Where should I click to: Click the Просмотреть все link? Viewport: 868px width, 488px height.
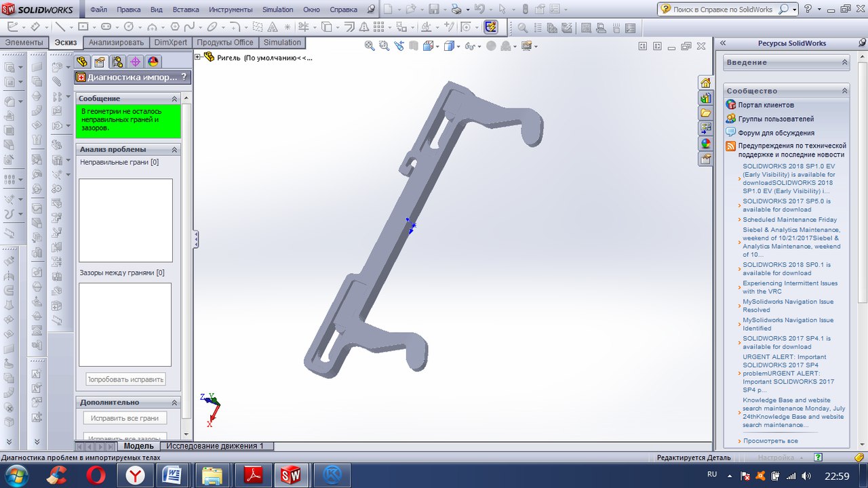(x=770, y=441)
